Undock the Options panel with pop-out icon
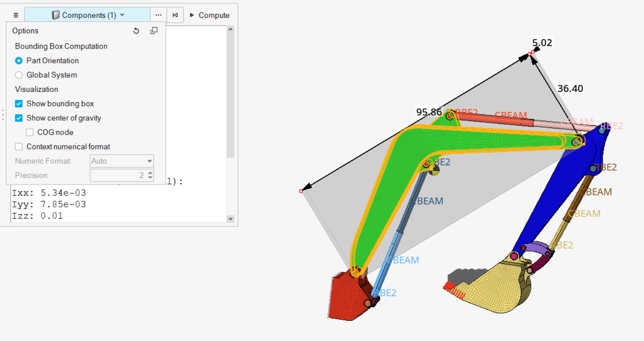This screenshot has height=341, width=644. [154, 31]
